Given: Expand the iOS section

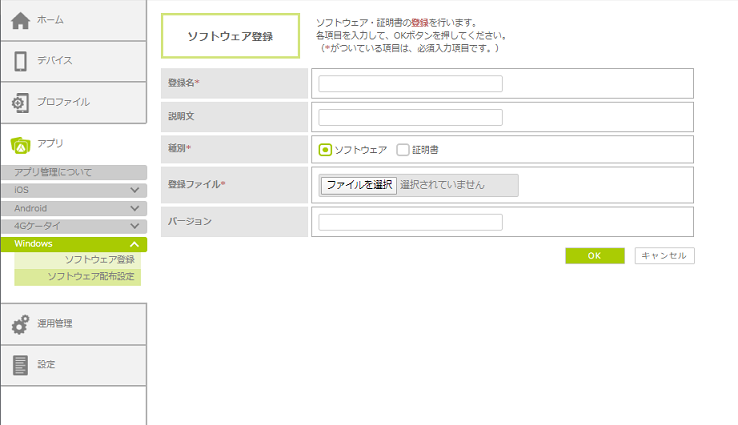Looking at the screenshot, I should (134, 190).
